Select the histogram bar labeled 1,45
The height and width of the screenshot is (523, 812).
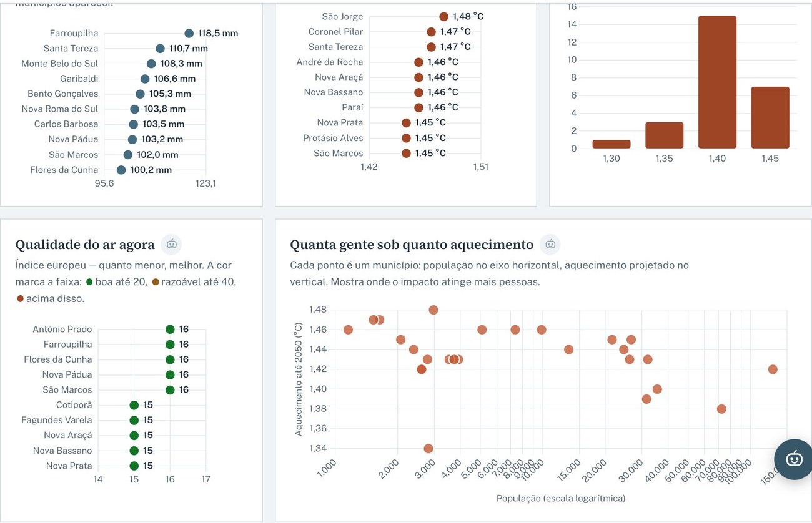(x=770, y=117)
